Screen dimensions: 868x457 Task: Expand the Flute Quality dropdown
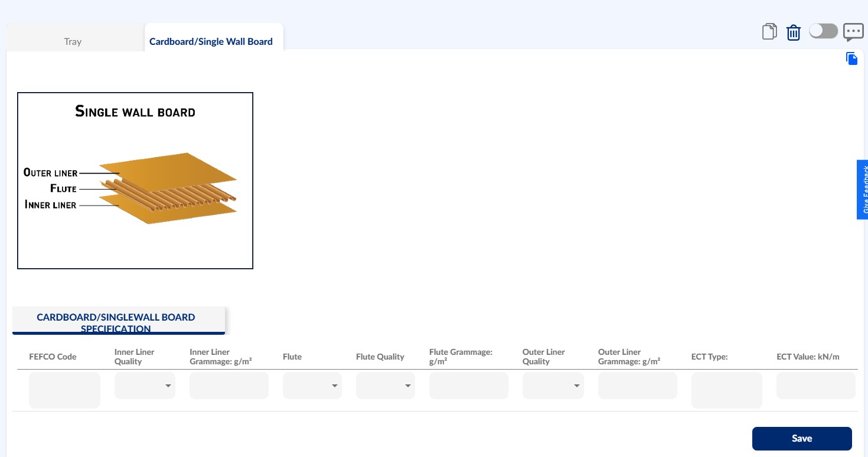pos(386,386)
